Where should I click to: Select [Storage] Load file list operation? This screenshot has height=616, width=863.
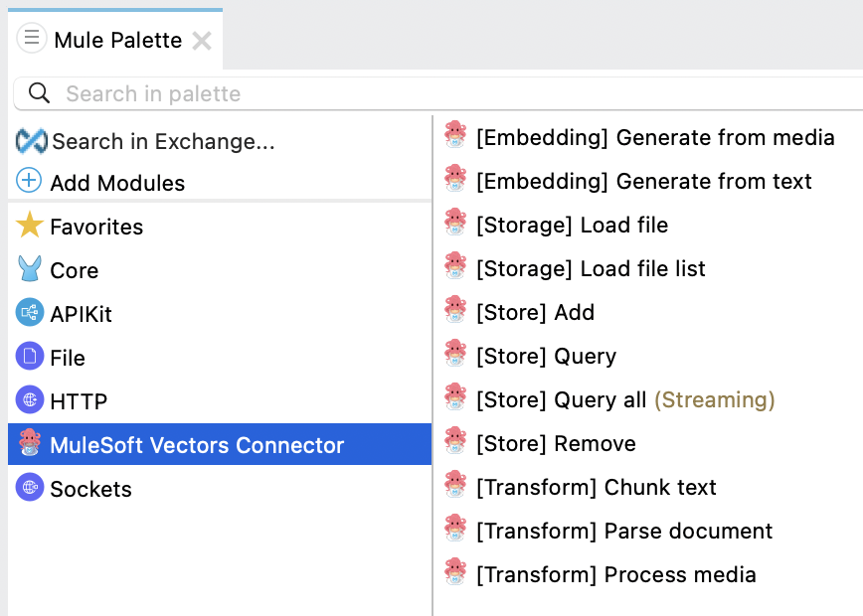pyautogui.click(x=591, y=268)
